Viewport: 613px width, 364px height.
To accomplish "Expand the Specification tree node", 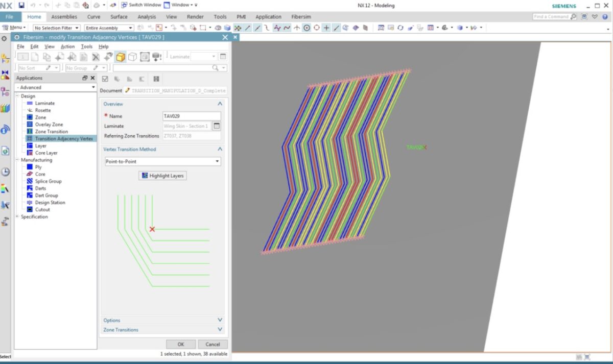I will [x=18, y=216].
